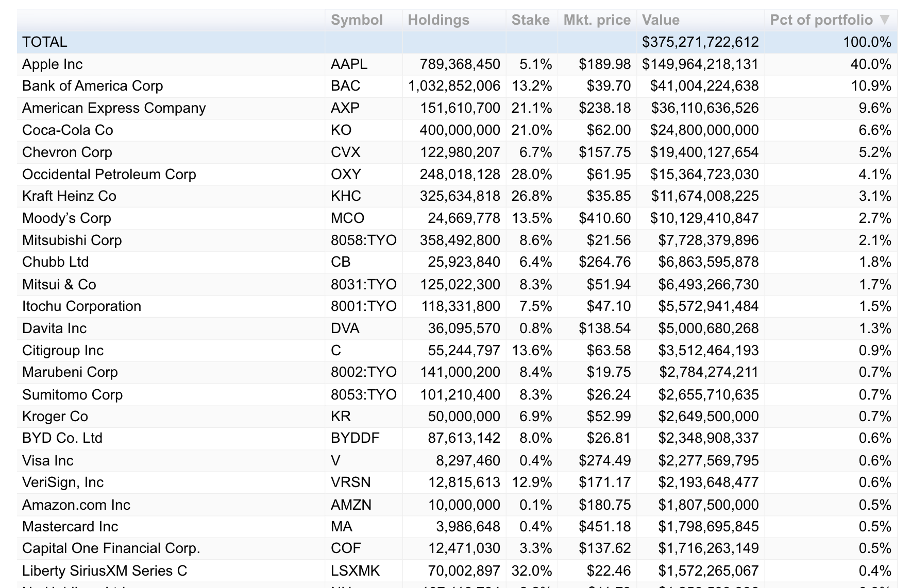Select Mitsubishi Corp row name
The width and height of the screenshot is (911, 588).
[72, 240]
